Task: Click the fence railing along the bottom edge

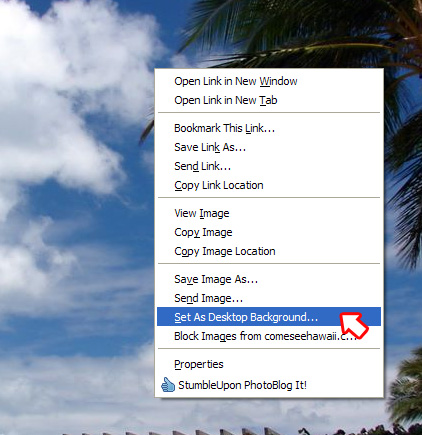Action: (200, 432)
